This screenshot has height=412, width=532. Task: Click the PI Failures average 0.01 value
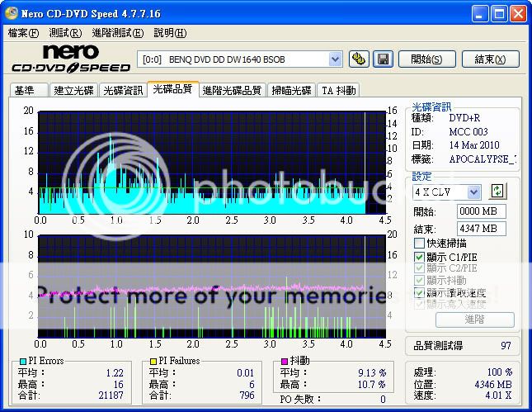tap(246, 373)
